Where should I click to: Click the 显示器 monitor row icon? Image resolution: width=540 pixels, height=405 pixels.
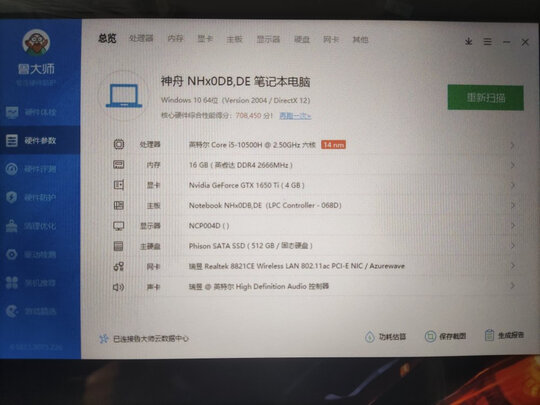tap(119, 226)
